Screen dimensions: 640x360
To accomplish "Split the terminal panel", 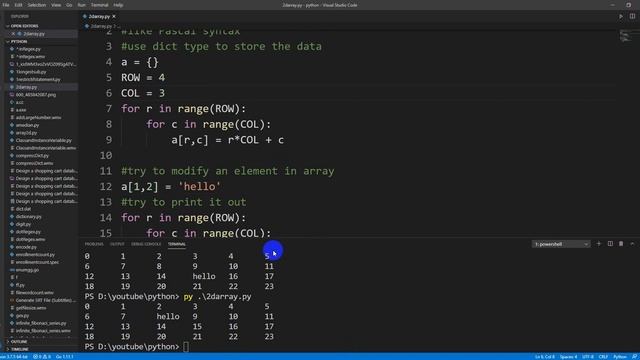I will coord(610,244).
